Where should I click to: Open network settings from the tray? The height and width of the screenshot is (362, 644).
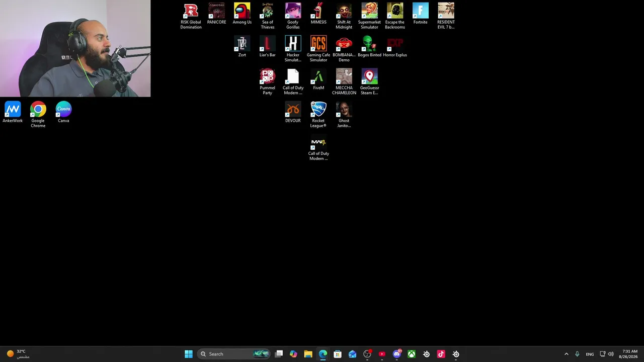coord(602,354)
